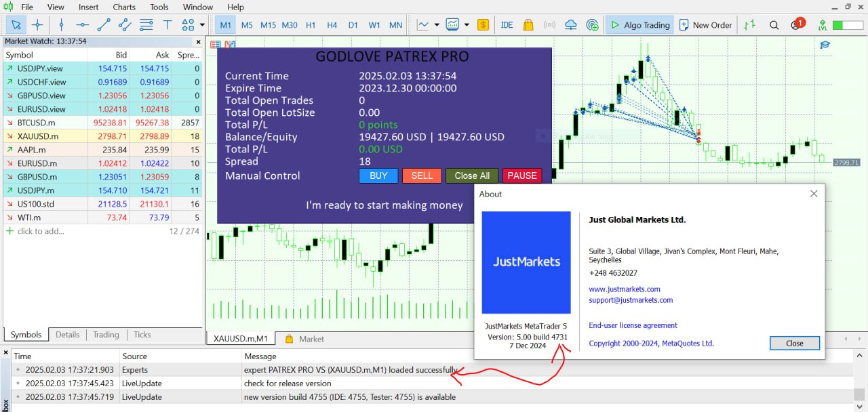Toggle Algo Trading button
The image size is (868, 412).
(639, 25)
